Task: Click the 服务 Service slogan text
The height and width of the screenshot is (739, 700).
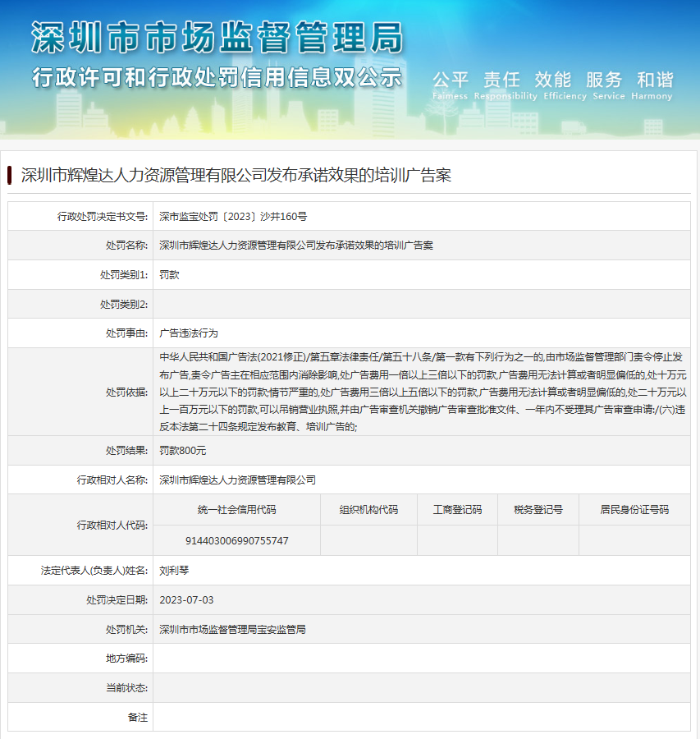Action: [x=604, y=84]
